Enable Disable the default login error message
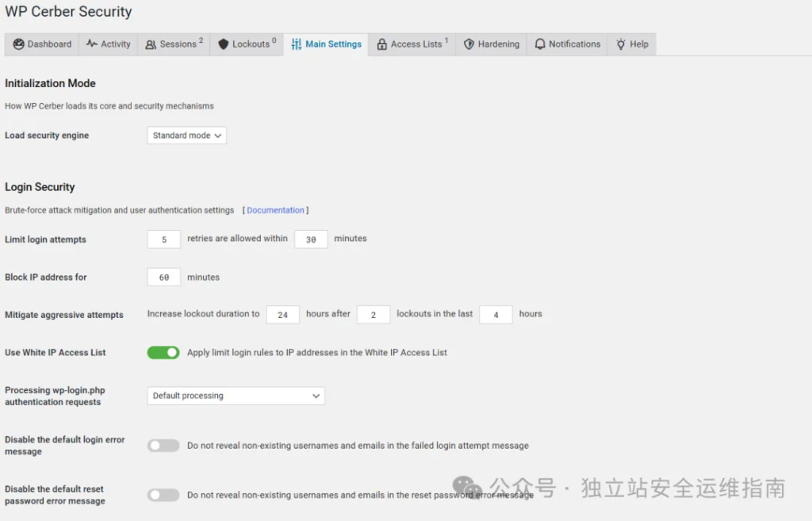The width and height of the screenshot is (812, 521). pos(163,446)
